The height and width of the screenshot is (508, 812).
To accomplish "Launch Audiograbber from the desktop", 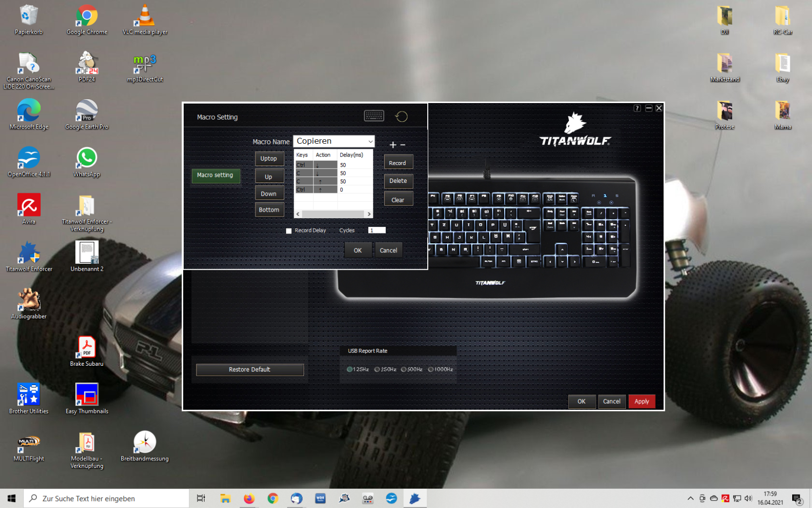I will [x=29, y=304].
